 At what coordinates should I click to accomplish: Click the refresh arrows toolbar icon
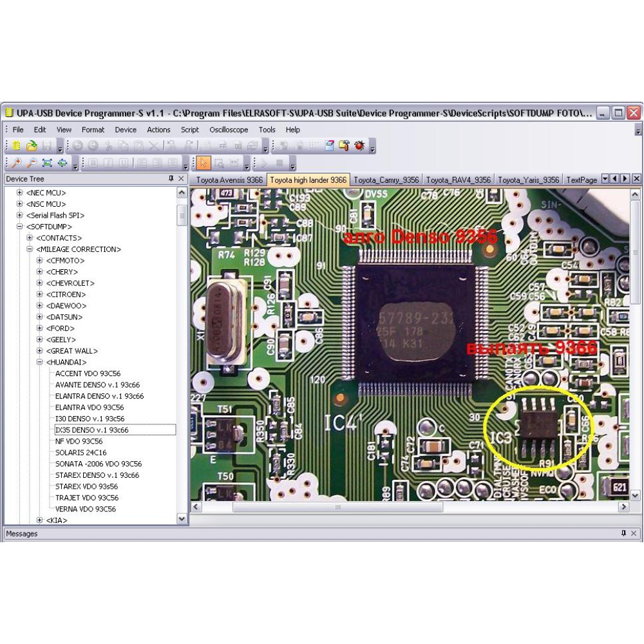tap(252, 146)
